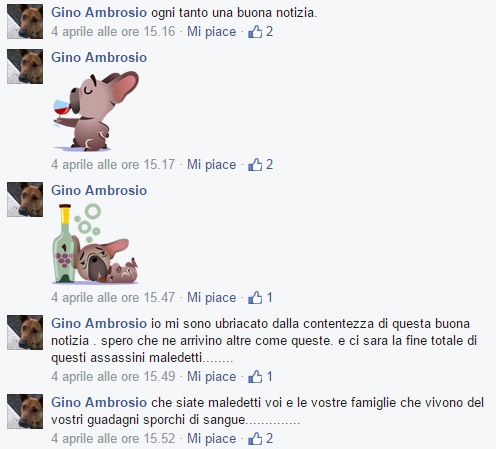
Task: Open Gino Ambrosio name on first comment
Action: (99, 13)
